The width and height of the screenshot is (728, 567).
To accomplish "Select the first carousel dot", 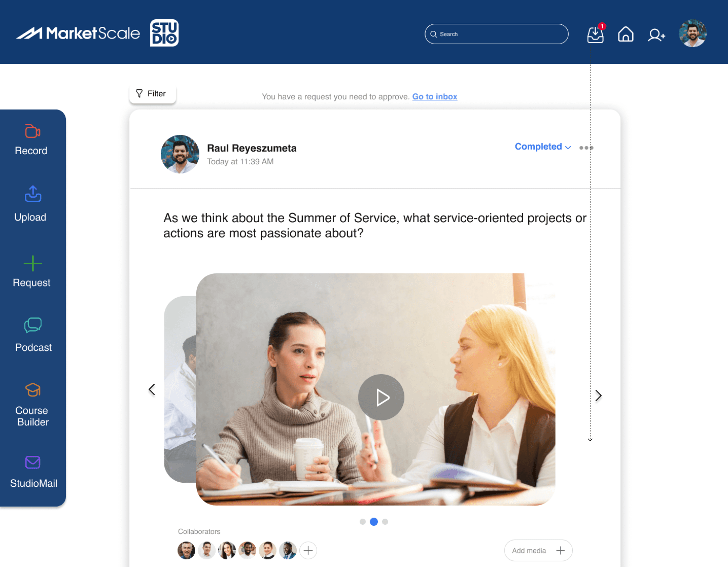I will [x=362, y=522].
